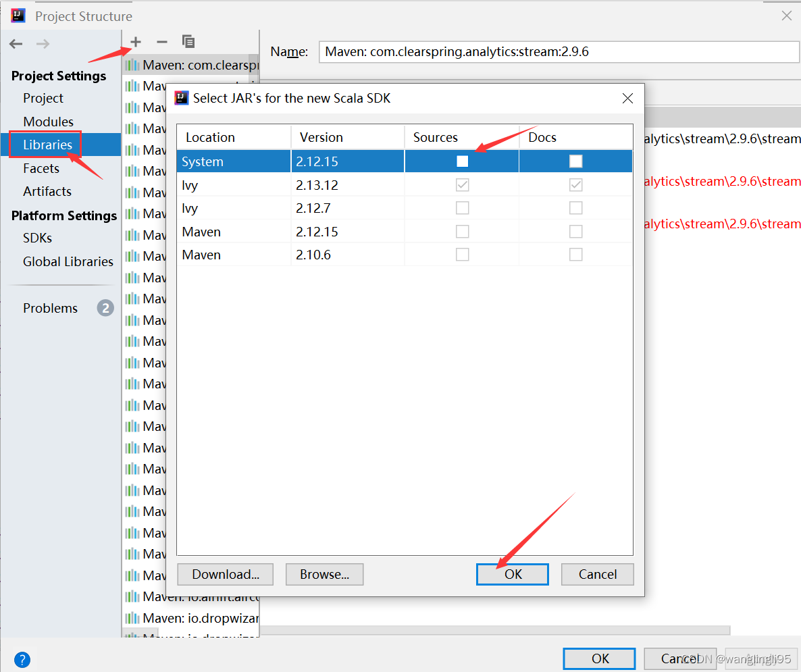Image resolution: width=801 pixels, height=672 pixels.
Task: Check Docs for Maven 2.12.15
Action: pos(575,232)
